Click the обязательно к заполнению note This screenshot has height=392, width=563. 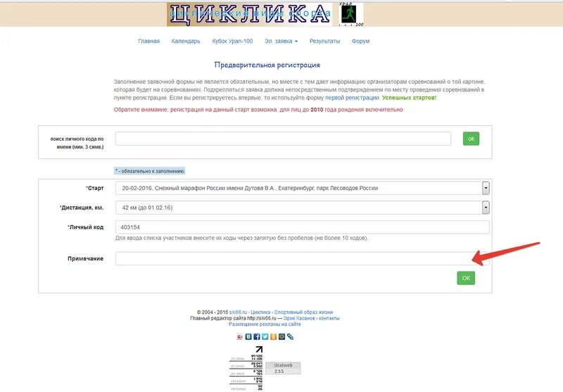tap(150, 171)
